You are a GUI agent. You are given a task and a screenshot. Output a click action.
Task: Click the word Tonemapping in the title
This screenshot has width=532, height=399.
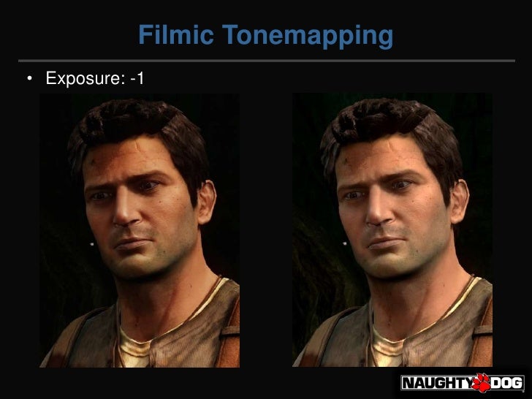tap(308, 37)
